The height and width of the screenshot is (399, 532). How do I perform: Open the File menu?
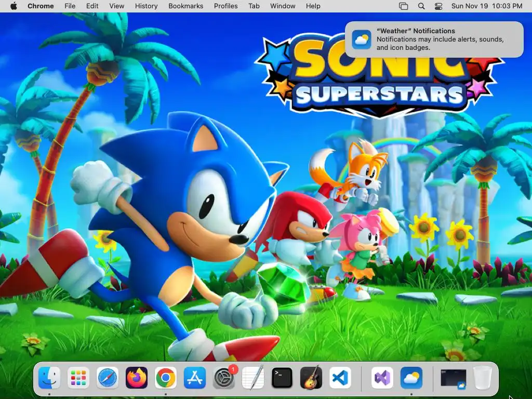coord(70,6)
